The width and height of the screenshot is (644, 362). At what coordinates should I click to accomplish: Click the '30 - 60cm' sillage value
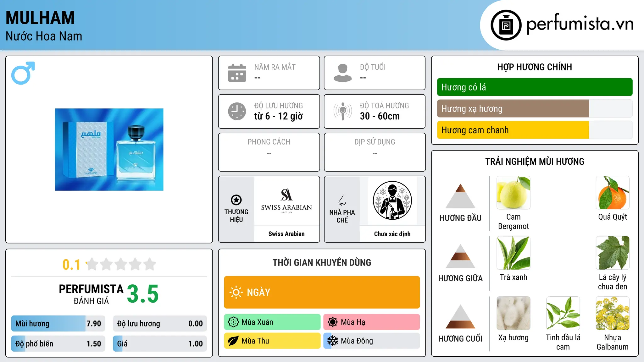(380, 116)
